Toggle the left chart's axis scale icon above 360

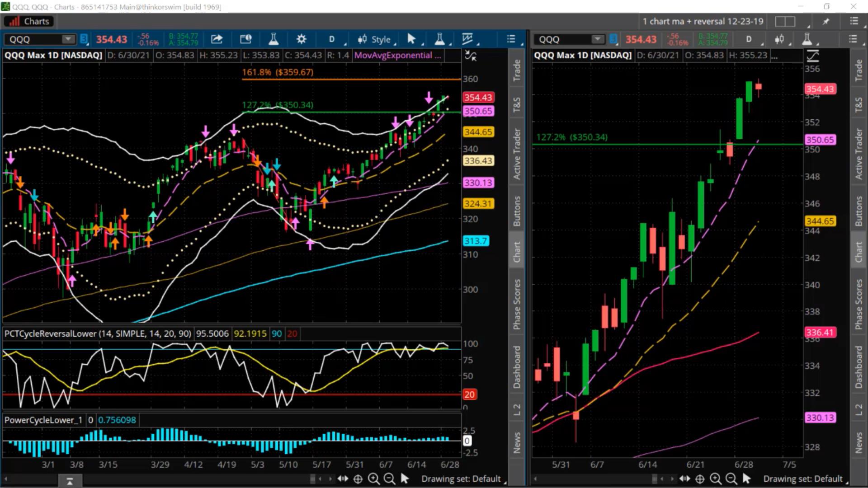tap(471, 56)
